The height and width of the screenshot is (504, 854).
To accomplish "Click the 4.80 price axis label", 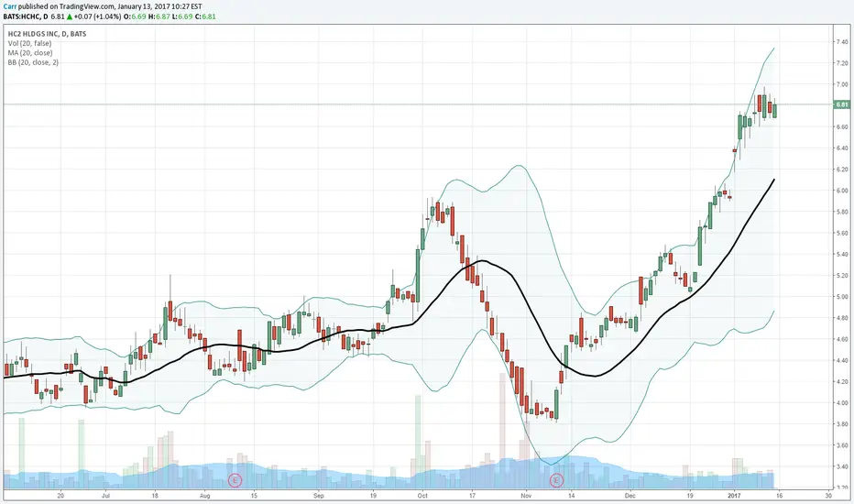I will [841, 318].
